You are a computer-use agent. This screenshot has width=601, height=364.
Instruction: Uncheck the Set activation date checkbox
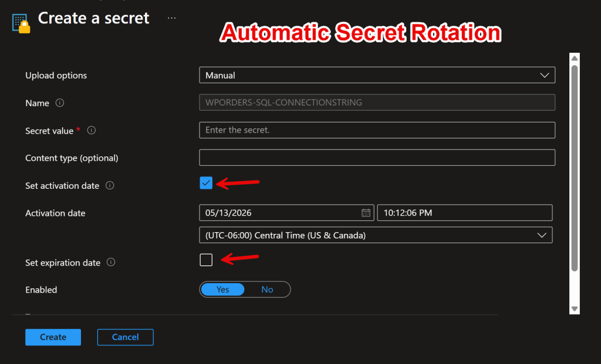(x=206, y=183)
